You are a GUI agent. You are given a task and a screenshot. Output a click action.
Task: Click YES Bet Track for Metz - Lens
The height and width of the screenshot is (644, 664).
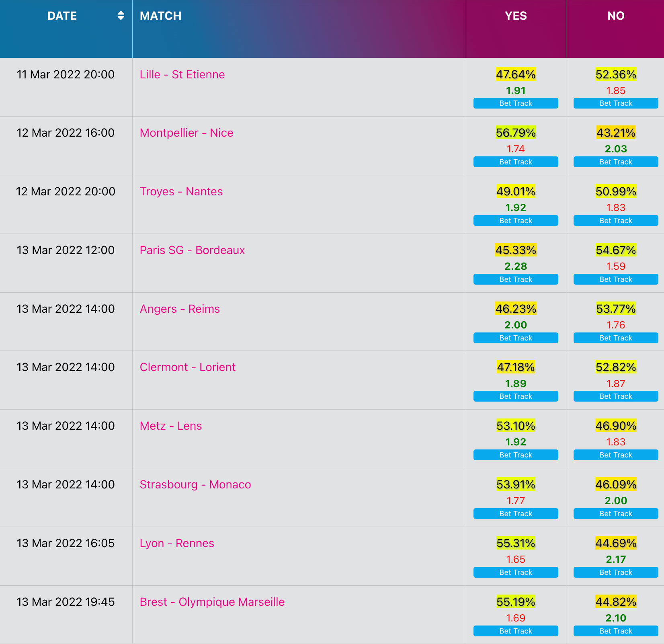coord(516,455)
